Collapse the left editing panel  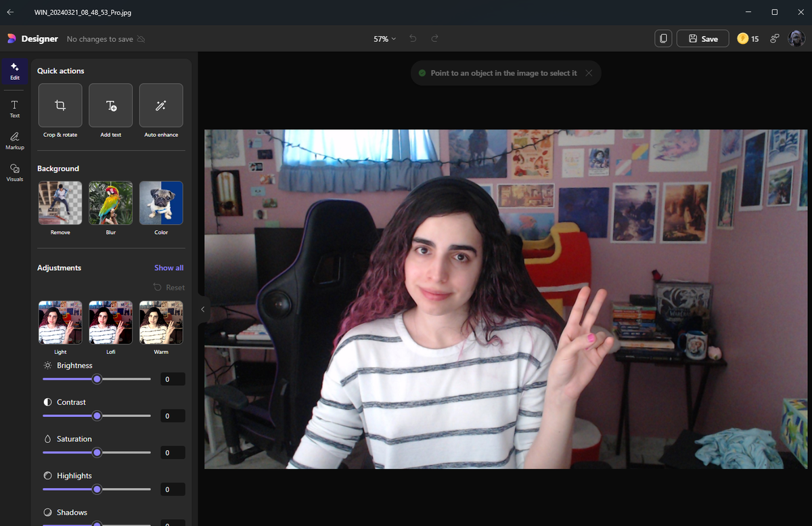[x=202, y=309]
